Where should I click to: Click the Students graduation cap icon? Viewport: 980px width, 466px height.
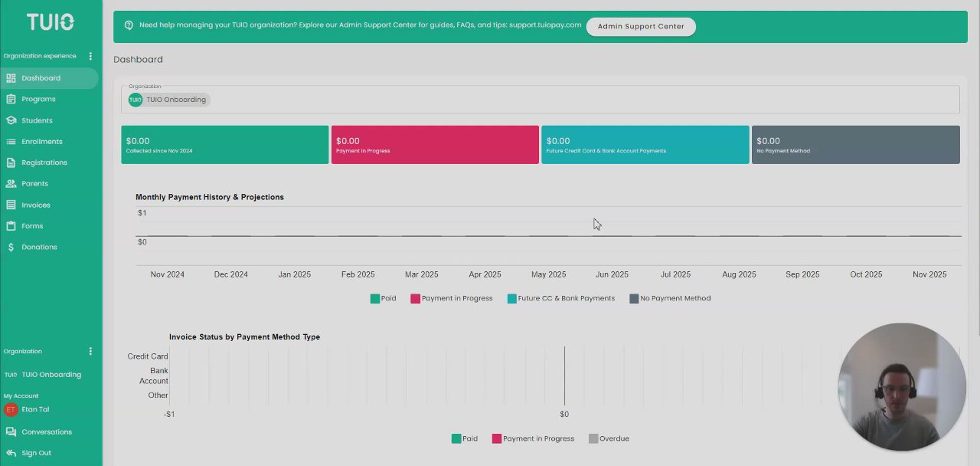[11, 120]
